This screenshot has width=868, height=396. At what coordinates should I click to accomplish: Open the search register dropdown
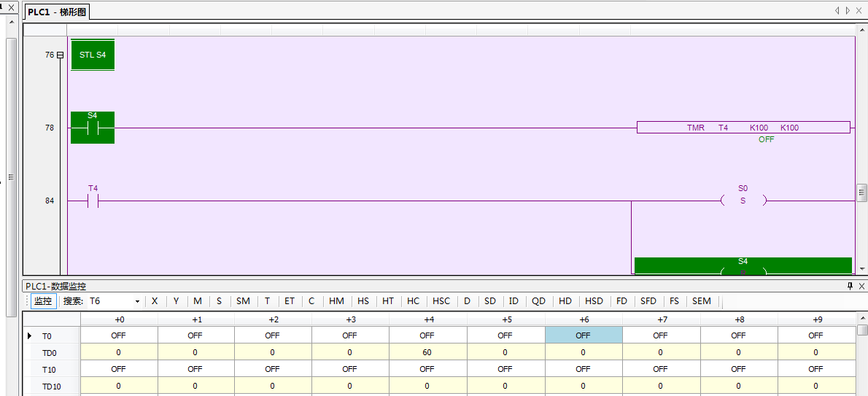136,301
